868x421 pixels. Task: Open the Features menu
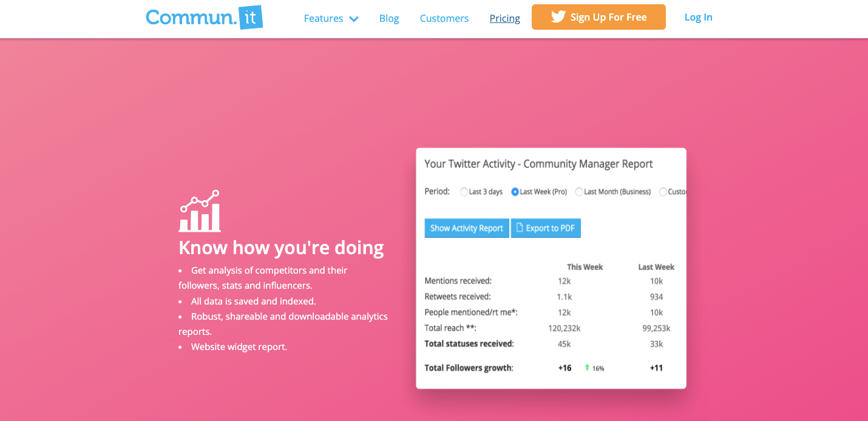(331, 18)
